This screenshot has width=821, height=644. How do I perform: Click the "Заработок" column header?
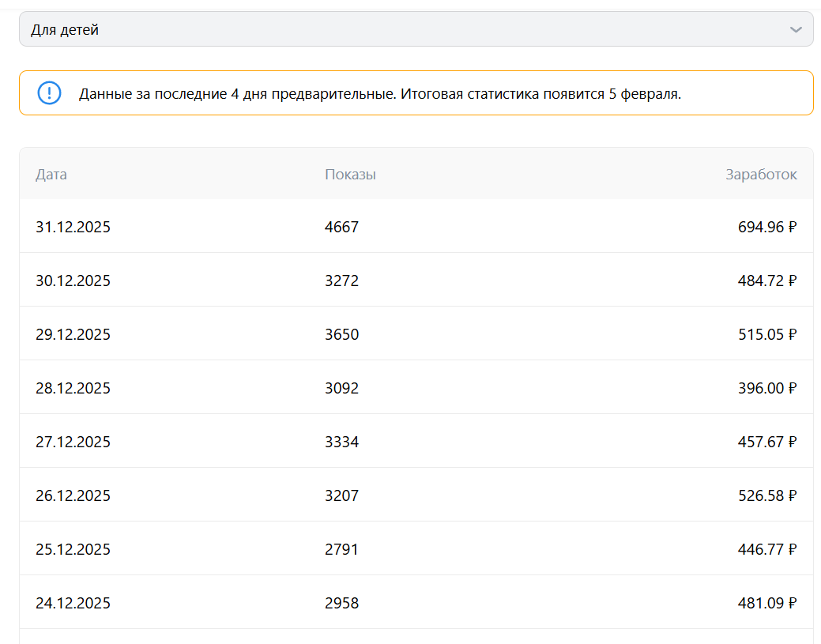[x=761, y=175]
